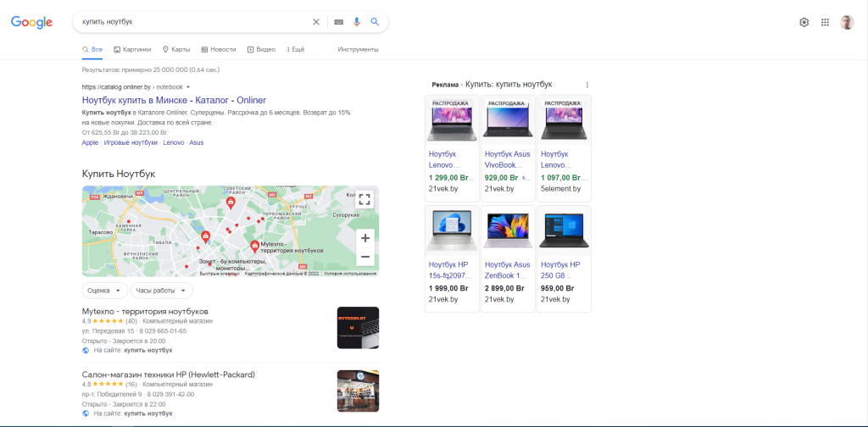Open Салон-магазин техники HP listing
This screenshot has width=868, height=427.
(x=169, y=374)
